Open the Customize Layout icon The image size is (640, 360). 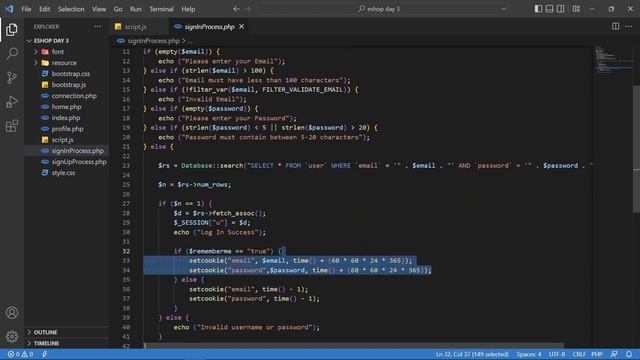576,9
